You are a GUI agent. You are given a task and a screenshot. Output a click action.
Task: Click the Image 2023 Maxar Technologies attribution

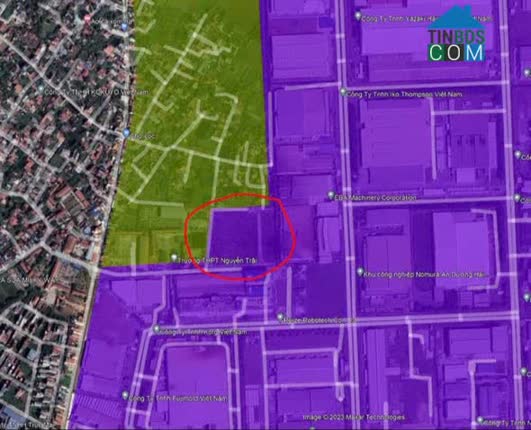(354, 417)
